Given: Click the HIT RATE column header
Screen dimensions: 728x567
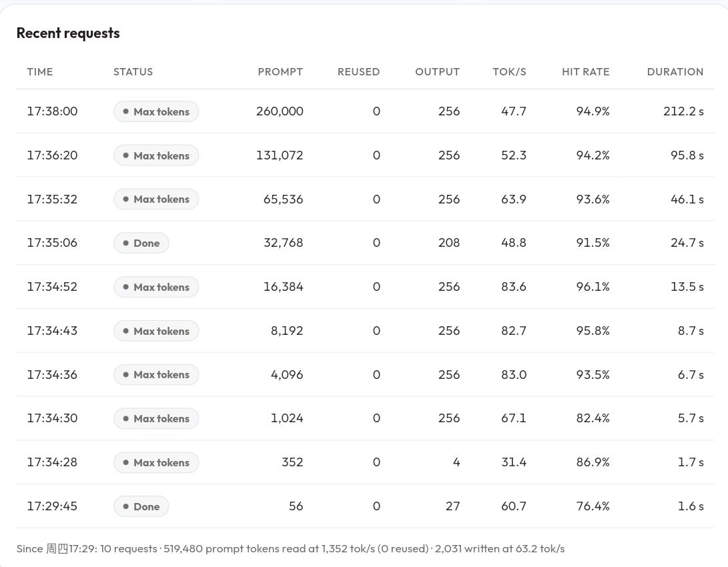Looking at the screenshot, I should coord(585,72).
